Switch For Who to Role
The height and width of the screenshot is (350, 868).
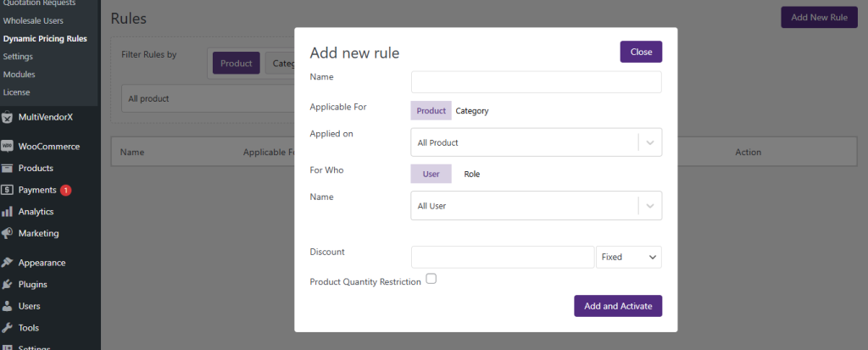[x=471, y=174]
